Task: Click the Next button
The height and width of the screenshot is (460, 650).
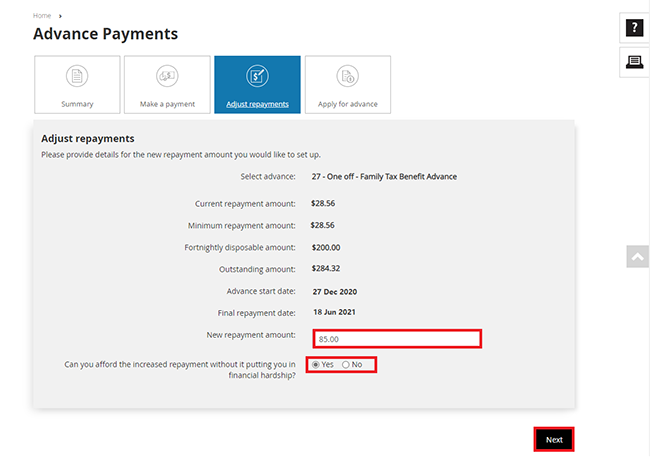Action: coord(554,439)
